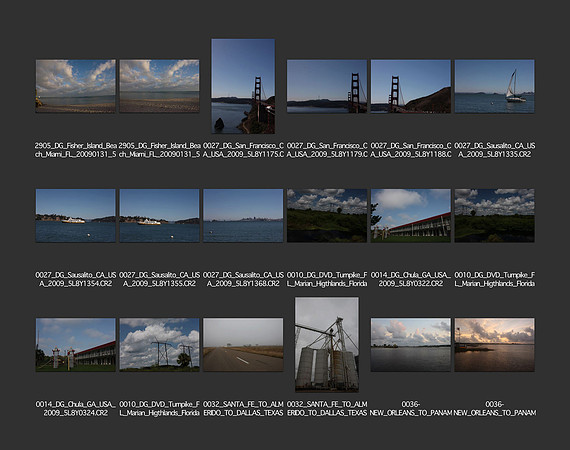Select the beach thumbnail with yellow object on shore
570x450 pixels.
point(76,86)
